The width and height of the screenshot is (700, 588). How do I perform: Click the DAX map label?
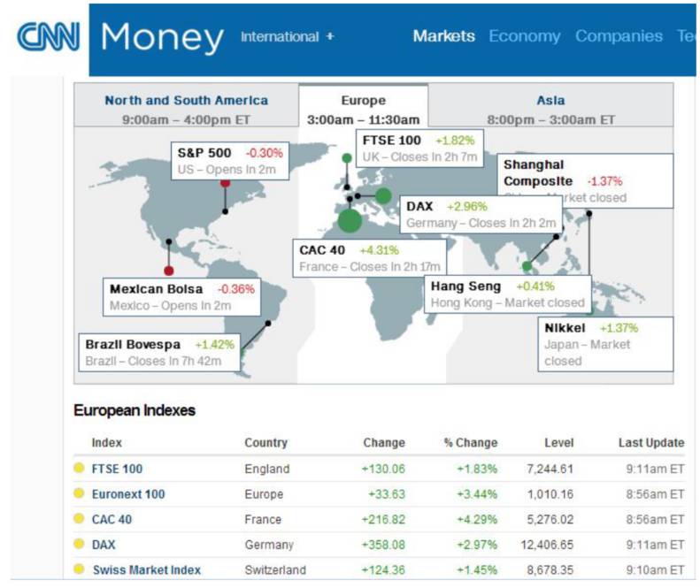click(481, 214)
